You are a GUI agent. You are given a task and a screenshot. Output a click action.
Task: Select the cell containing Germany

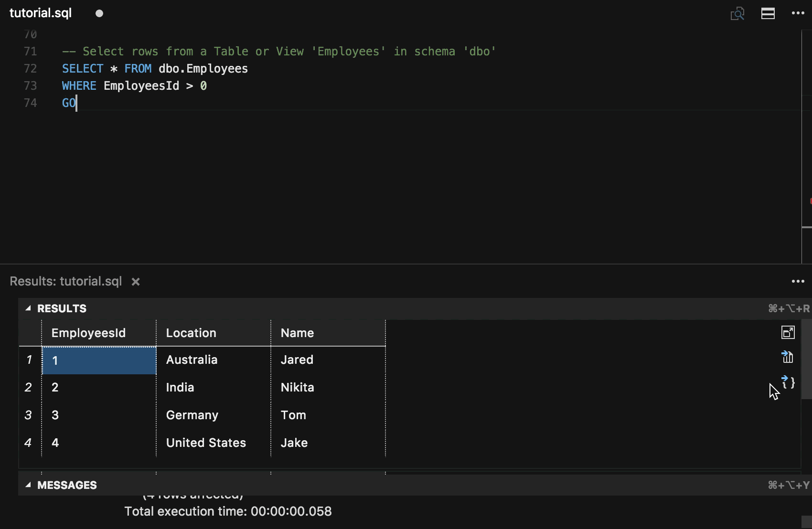[192, 415]
